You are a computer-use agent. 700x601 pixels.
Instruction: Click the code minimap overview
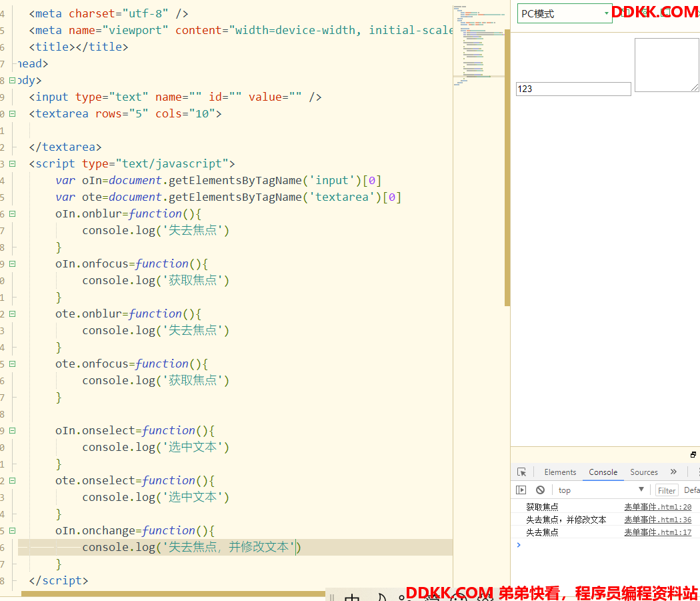[479, 45]
